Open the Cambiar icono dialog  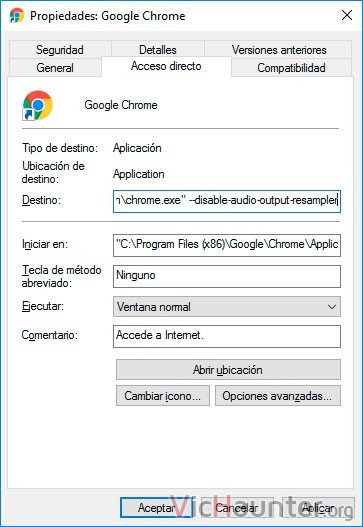(163, 396)
